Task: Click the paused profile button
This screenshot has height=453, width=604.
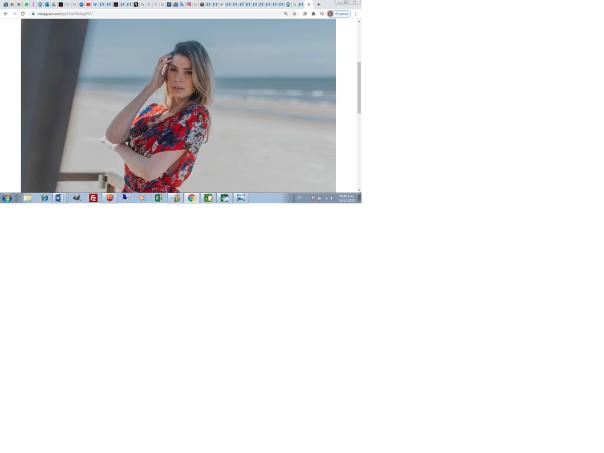Action: (x=339, y=13)
